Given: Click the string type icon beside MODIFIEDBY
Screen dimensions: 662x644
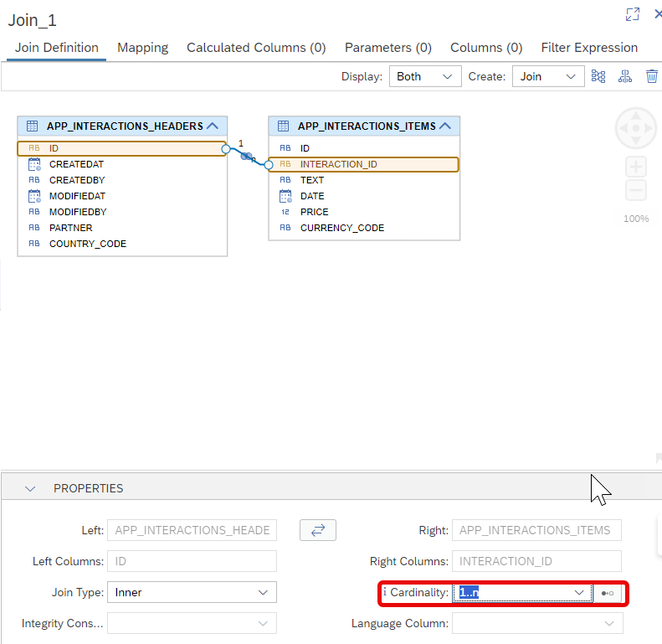Looking at the screenshot, I should point(34,212).
